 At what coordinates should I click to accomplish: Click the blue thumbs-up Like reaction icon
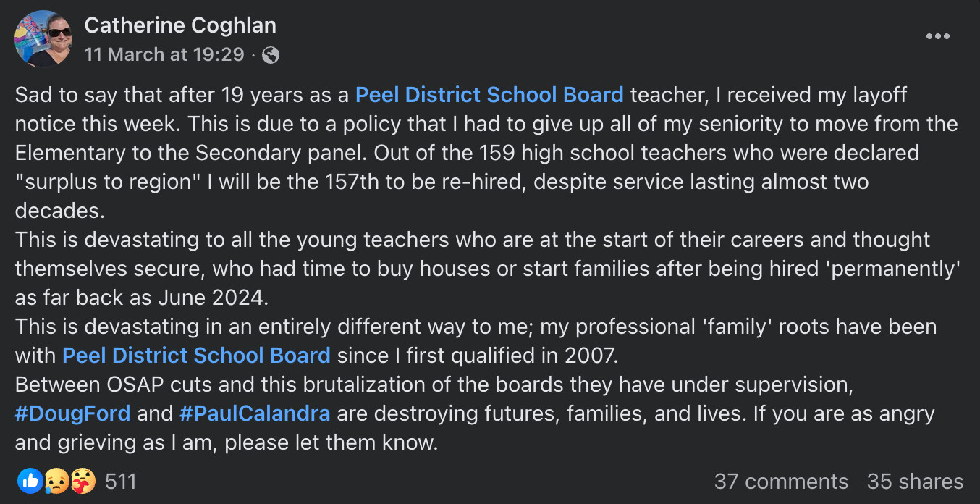pyautogui.click(x=30, y=481)
